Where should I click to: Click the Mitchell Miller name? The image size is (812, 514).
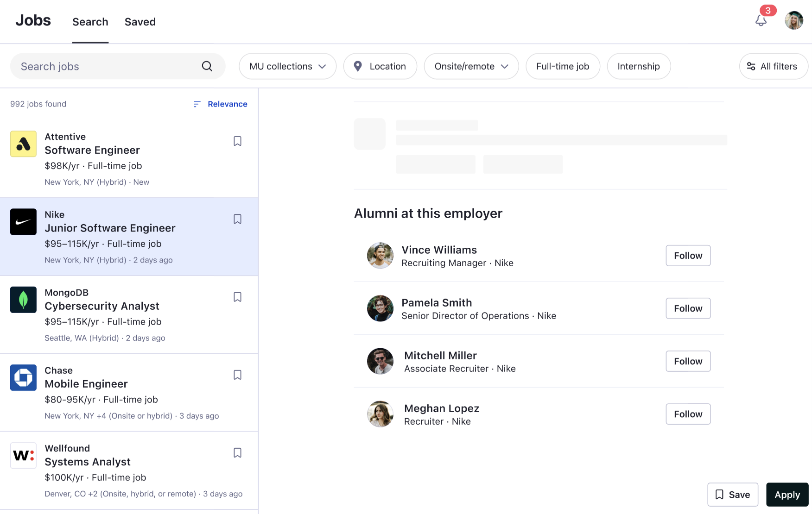[440, 356]
